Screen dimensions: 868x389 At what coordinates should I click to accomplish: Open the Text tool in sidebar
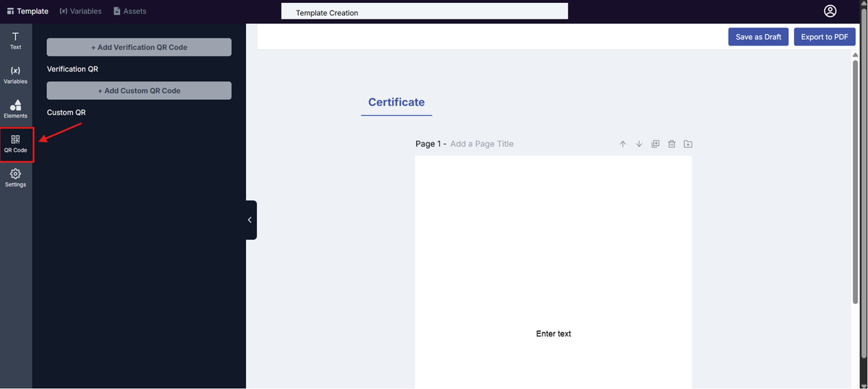15,40
